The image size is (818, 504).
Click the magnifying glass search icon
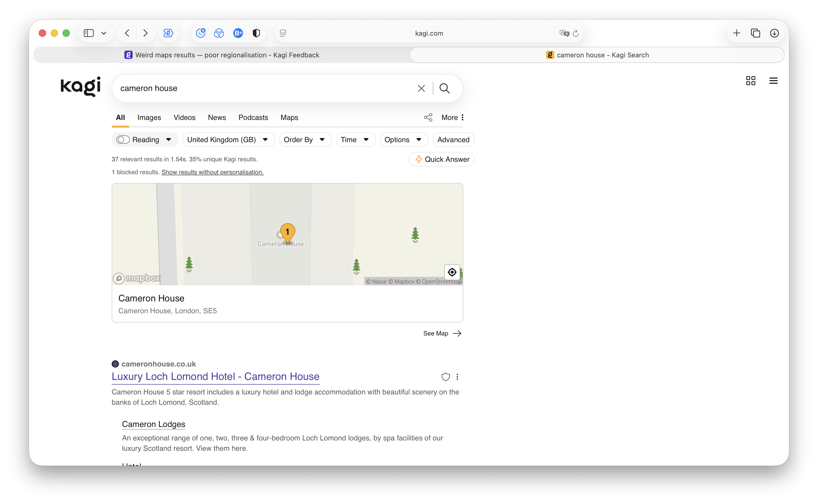pos(444,88)
